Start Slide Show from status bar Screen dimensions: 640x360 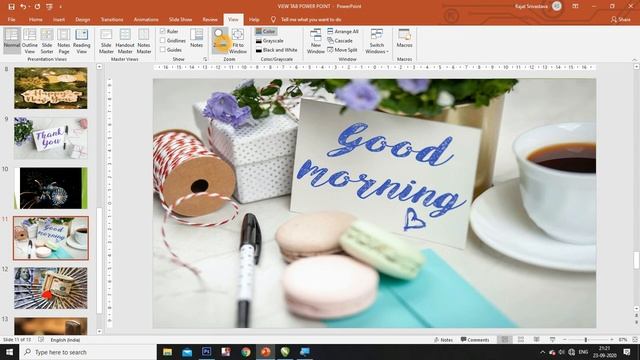pyautogui.click(x=552, y=340)
